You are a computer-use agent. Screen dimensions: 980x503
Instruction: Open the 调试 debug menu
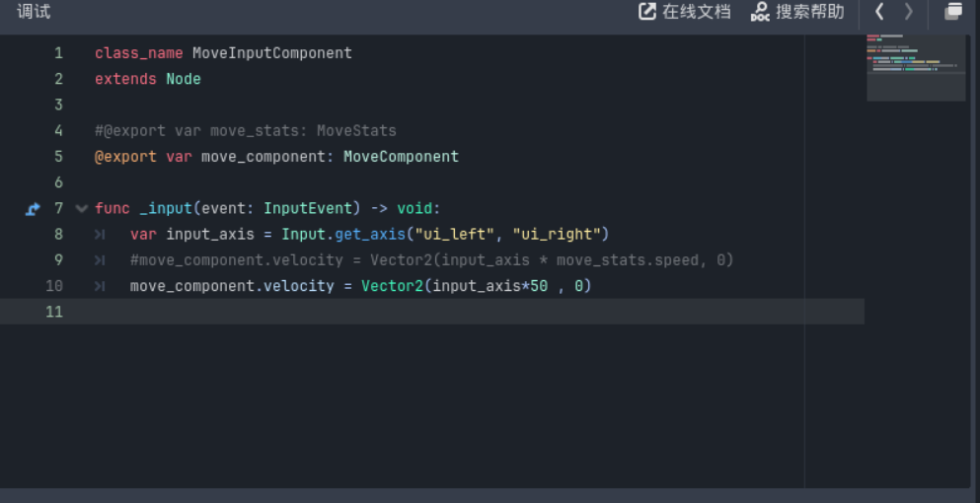tap(34, 12)
